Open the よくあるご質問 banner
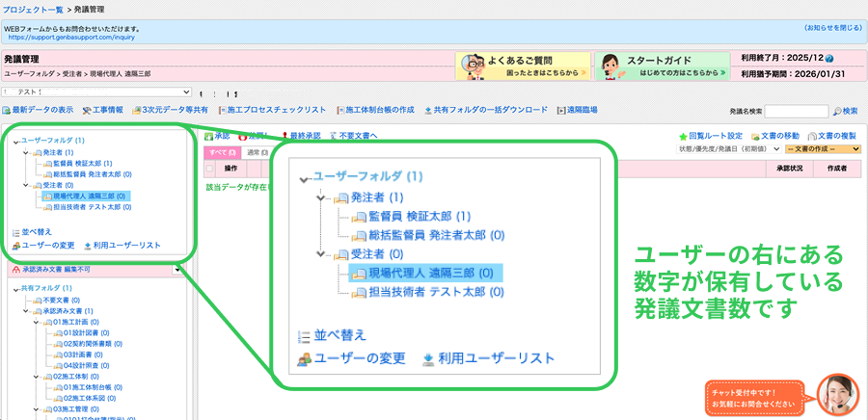Viewport: 868px width, 420px height. pos(522,66)
